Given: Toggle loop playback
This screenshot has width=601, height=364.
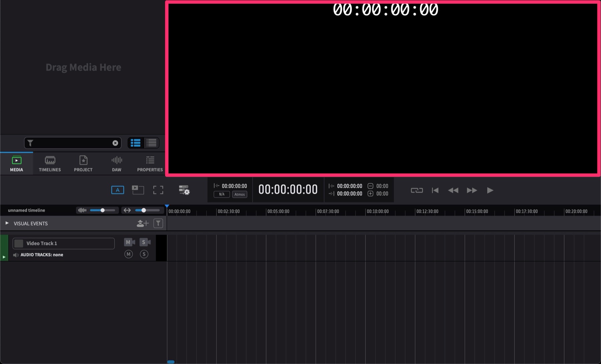Looking at the screenshot, I should (417, 190).
